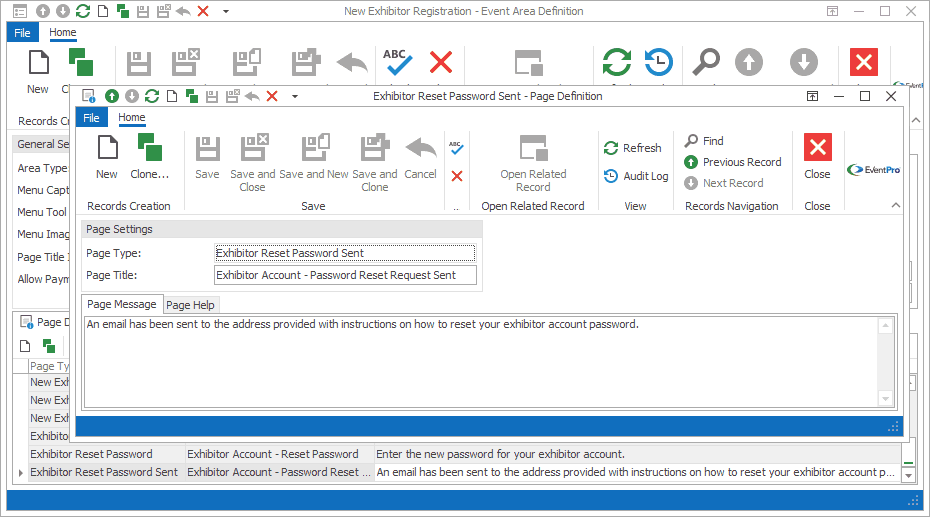
Task: Click the pages grid scrollbar down arrow
Action: [x=908, y=475]
